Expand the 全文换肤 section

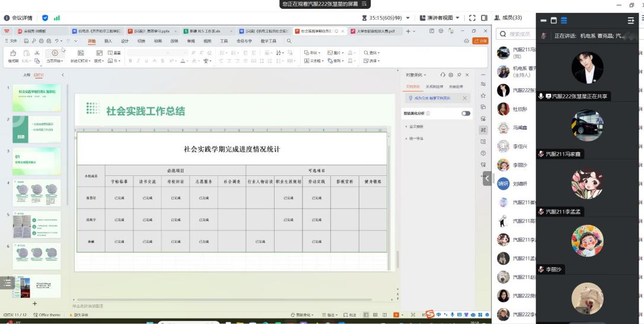pyautogui.click(x=415, y=127)
